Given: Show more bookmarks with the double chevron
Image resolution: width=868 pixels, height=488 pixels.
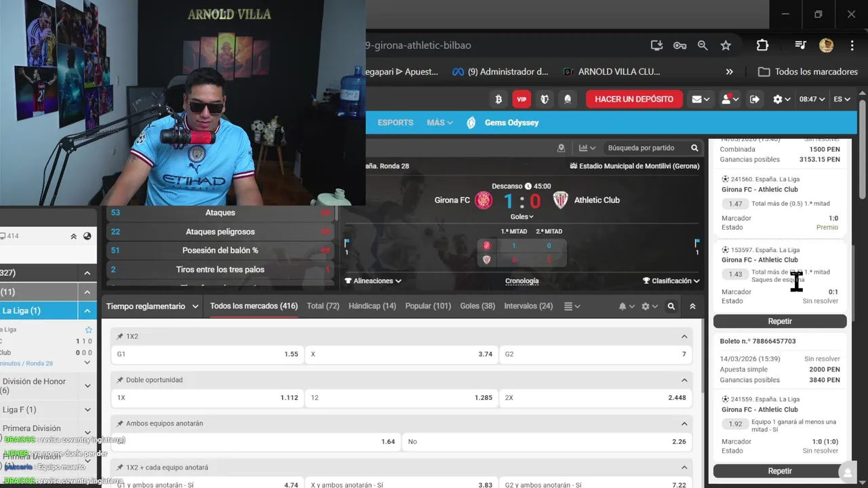Looking at the screenshot, I should click(729, 72).
